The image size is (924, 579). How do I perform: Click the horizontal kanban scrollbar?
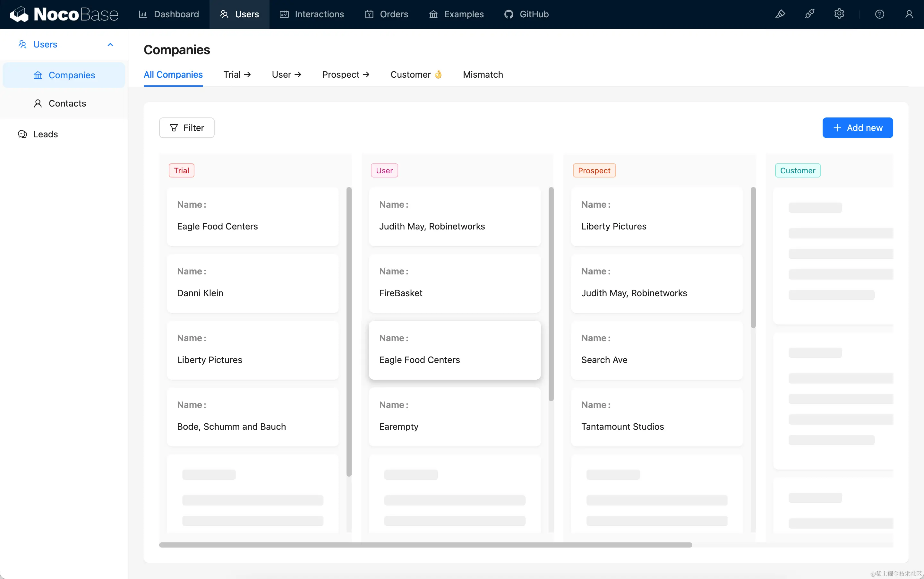(425, 545)
